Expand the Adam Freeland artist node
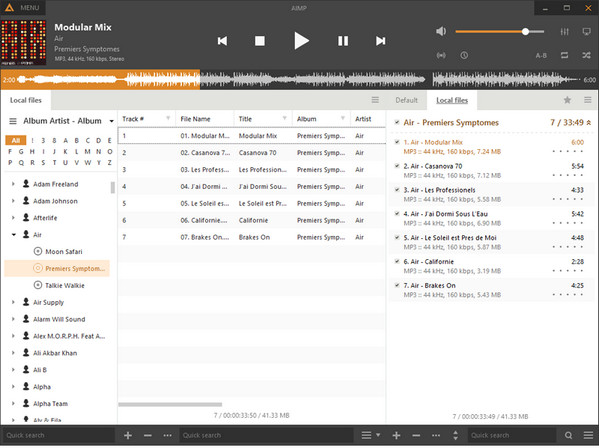The height and width of the screenshot is (448, 599). 13,184
